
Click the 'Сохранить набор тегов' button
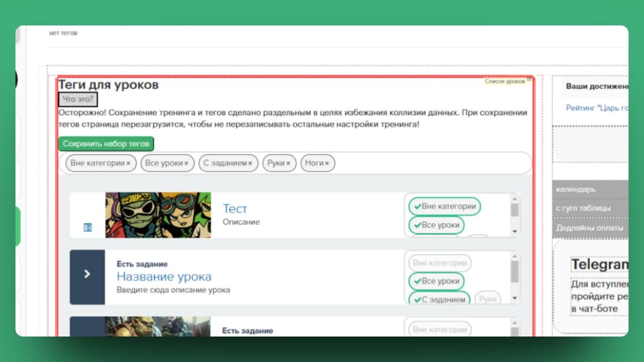click(x=106, y=143)
